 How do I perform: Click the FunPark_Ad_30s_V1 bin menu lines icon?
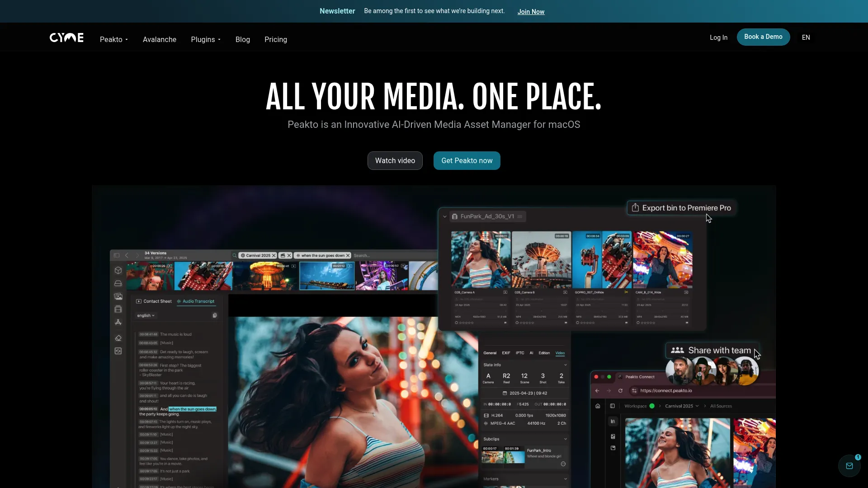pos(520,216)
